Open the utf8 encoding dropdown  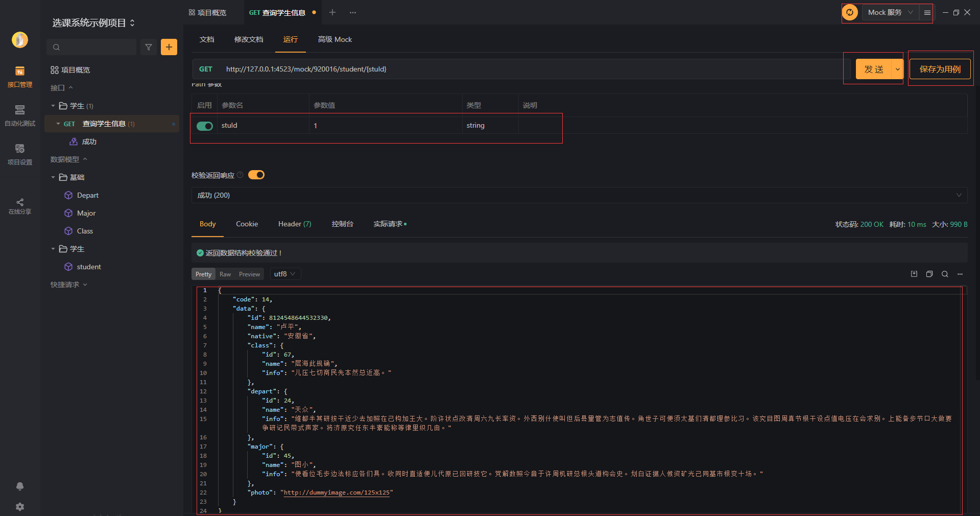[285, 274]
